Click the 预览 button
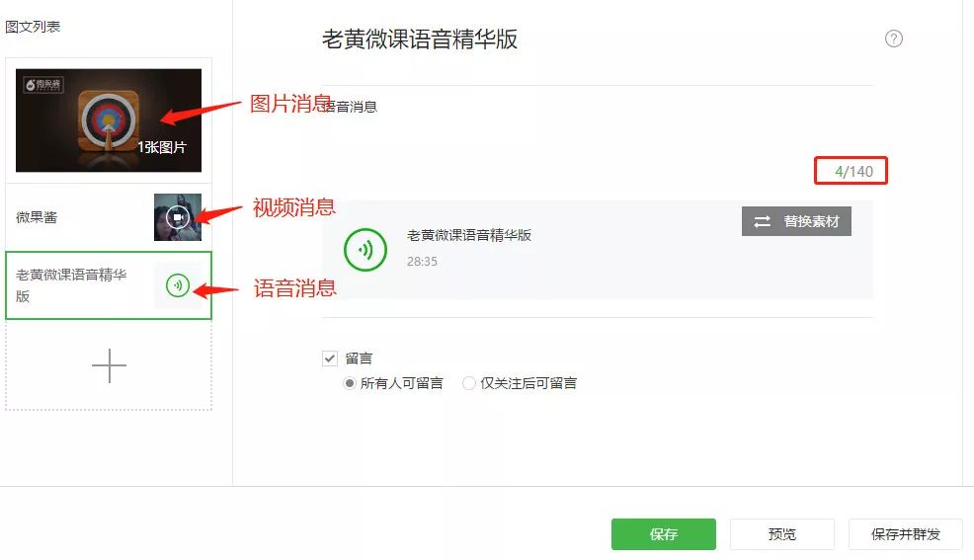This screenshot has height=560, width=974. pyautogui.click(x=782, y=534)
